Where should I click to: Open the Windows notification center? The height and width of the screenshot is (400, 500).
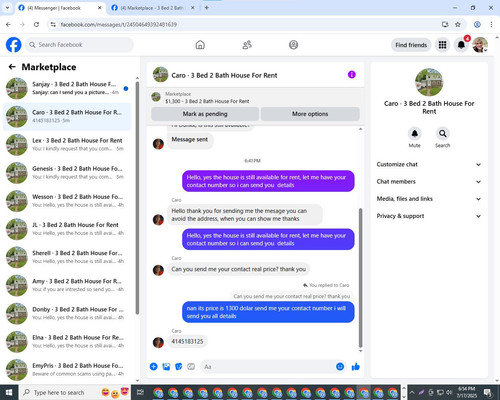tap(488, 392)
